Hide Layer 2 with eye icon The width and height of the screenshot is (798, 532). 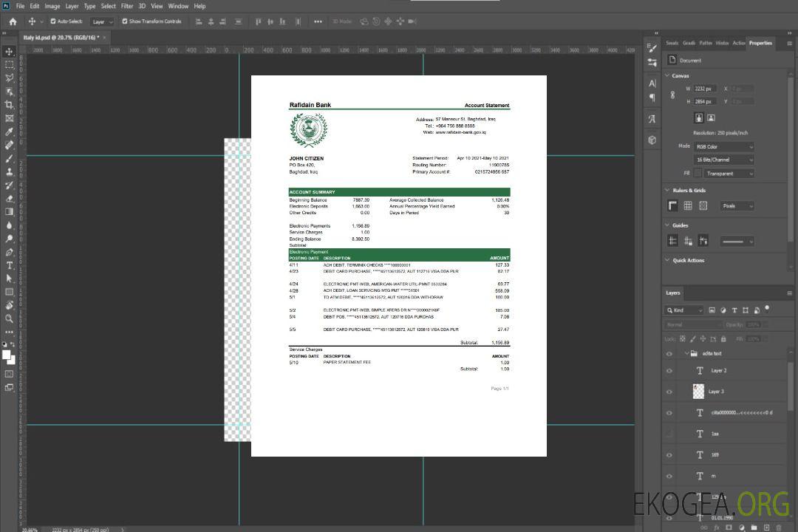(669, 371)
